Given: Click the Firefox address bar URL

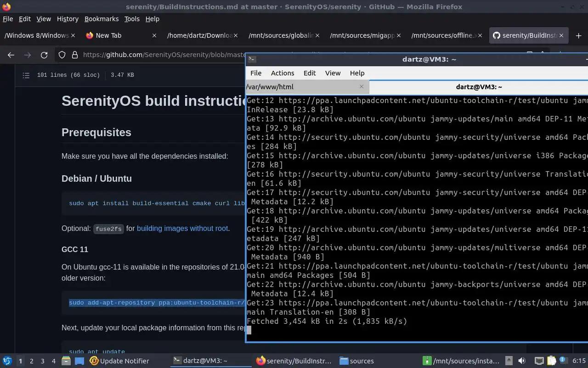Looking at the screenshot, I should click(164, 55).
